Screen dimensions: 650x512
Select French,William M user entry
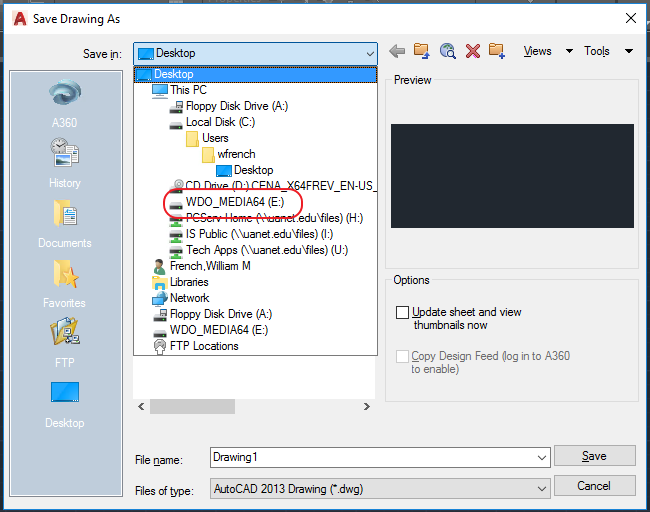click(x=202, y=266)
